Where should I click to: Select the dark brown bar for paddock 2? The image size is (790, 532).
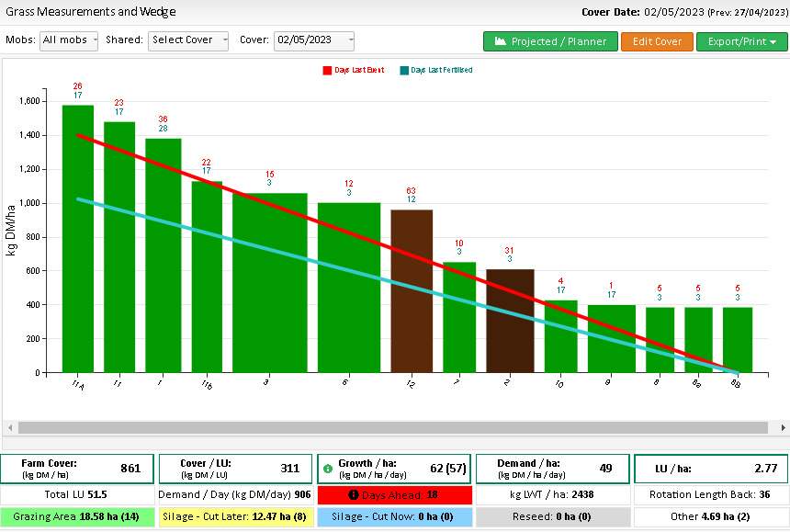pos(510,320)
